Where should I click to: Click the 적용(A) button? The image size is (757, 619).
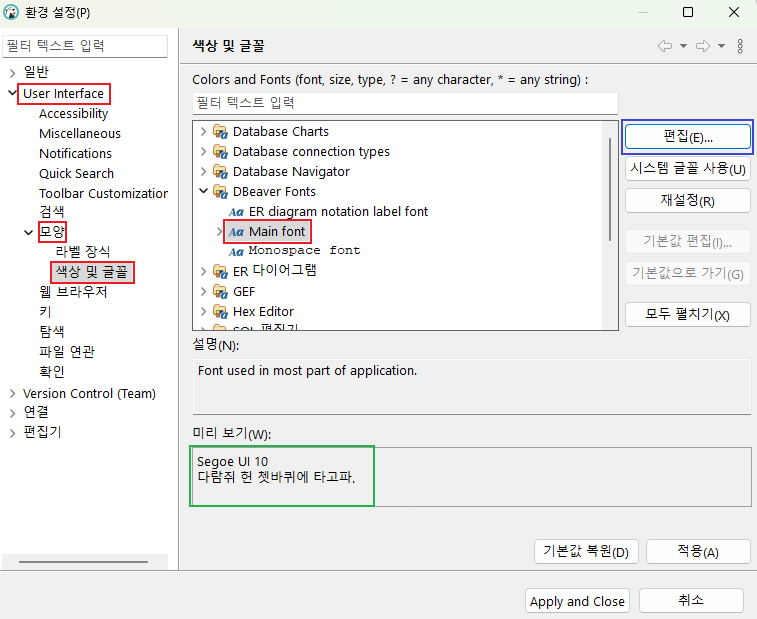pos(698,551)
